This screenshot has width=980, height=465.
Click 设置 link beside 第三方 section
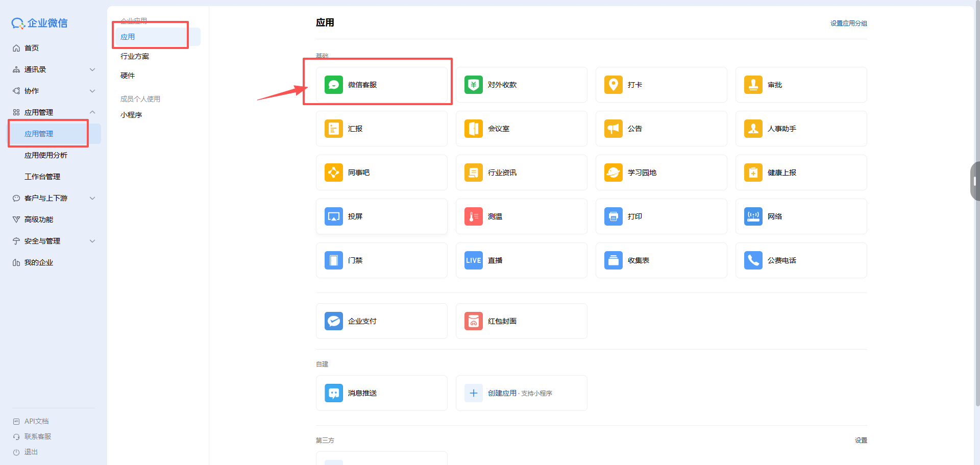click(x=861, y=440)
